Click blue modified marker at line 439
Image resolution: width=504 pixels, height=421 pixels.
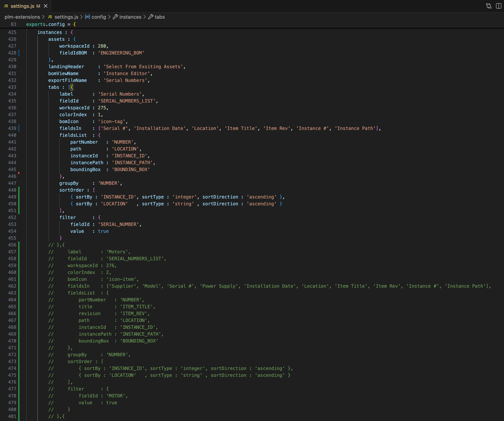19,128
